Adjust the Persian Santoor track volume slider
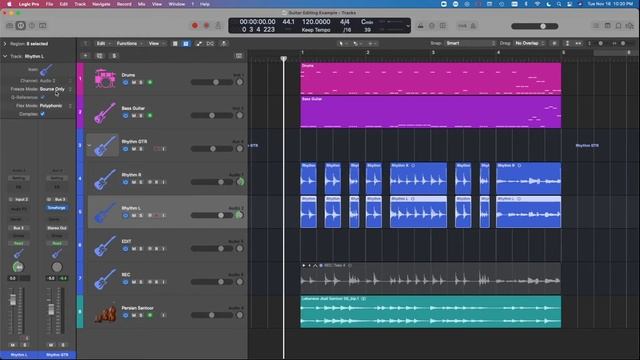Screen dimensions: 640x360 point(211,315)
